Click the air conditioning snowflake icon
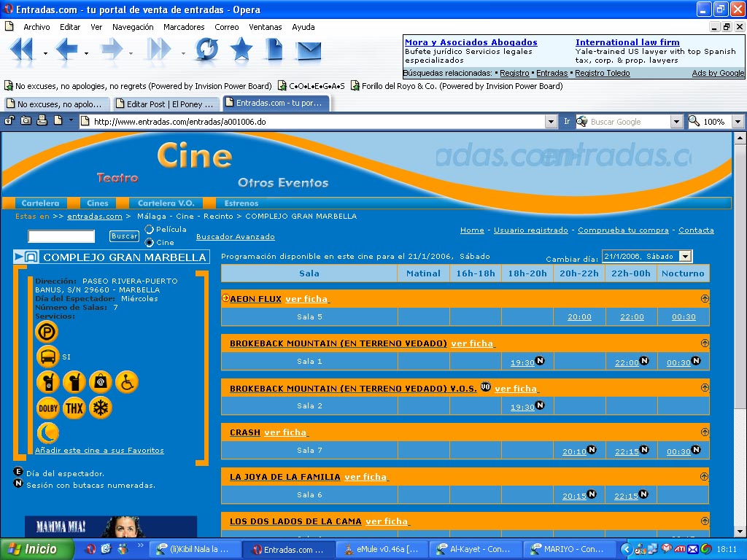Screen dimensions: 747x560 point(101,408)
